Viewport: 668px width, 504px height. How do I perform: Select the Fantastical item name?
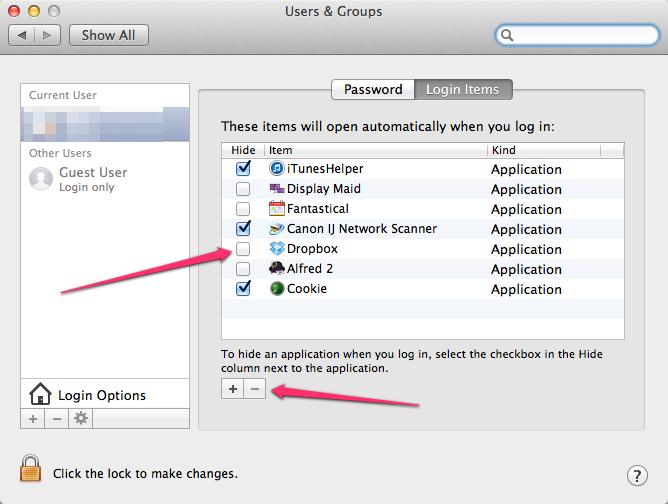pyautogui.click(x=318, y=208)
